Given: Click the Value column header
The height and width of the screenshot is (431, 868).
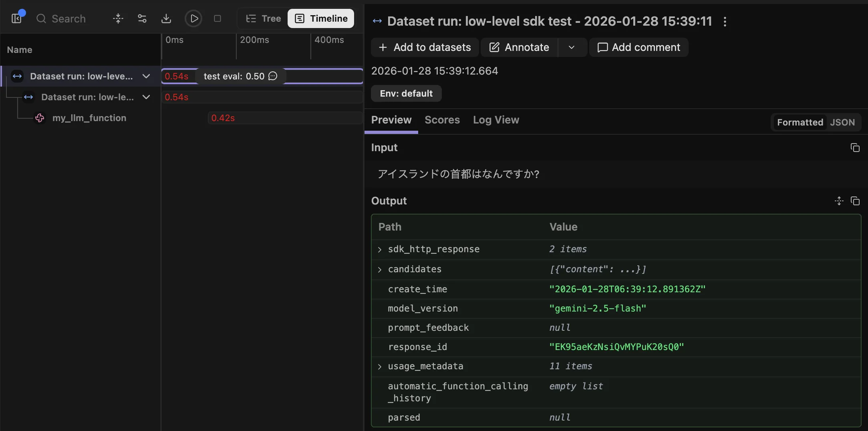Looking at the screenshot, I should pos(563,227).
